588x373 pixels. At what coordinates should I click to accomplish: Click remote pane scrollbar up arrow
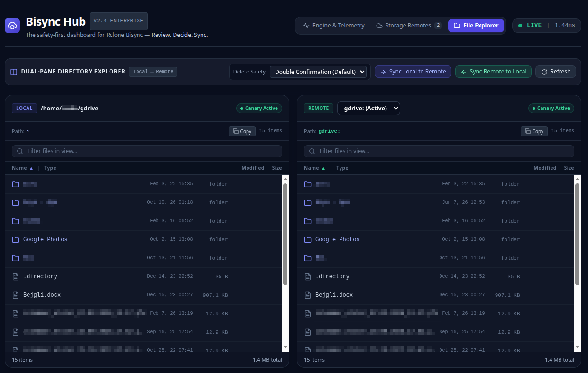(x=578, y=179)
